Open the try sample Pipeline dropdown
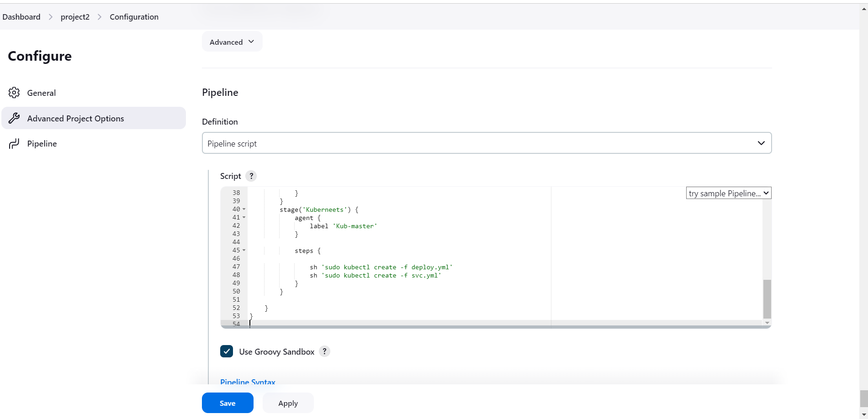 pos(728,193)
